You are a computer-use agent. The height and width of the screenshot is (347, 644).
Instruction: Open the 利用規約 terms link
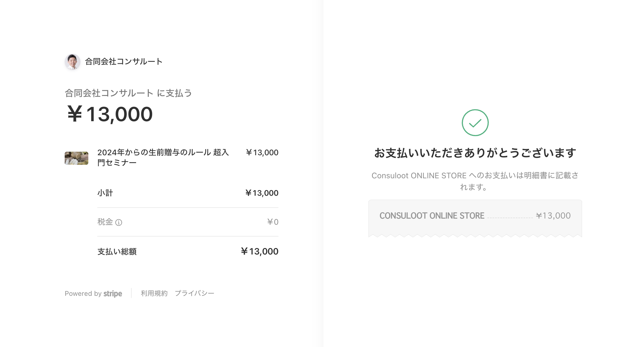(x=154, y=293)
